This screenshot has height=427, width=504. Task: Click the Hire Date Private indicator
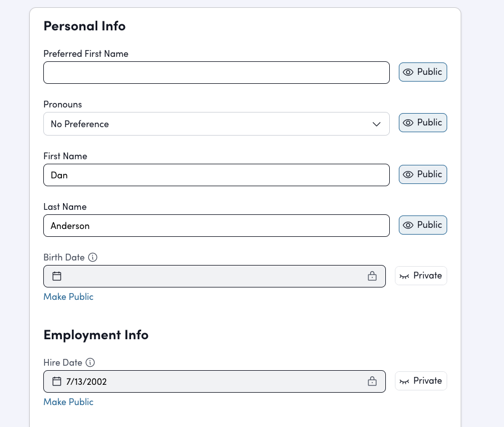[421, 381]
